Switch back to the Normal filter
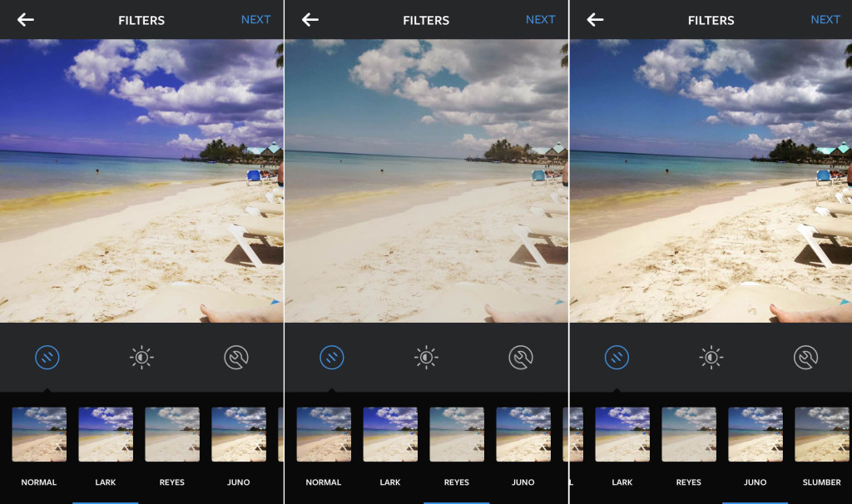This screenshot has width=852, height=504. tap(38, 433)
